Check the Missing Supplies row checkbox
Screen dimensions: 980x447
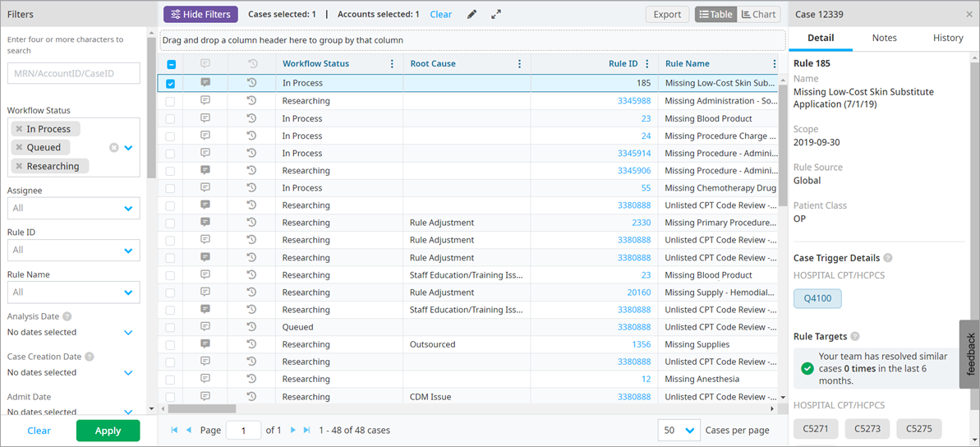[x=171, y=344]
